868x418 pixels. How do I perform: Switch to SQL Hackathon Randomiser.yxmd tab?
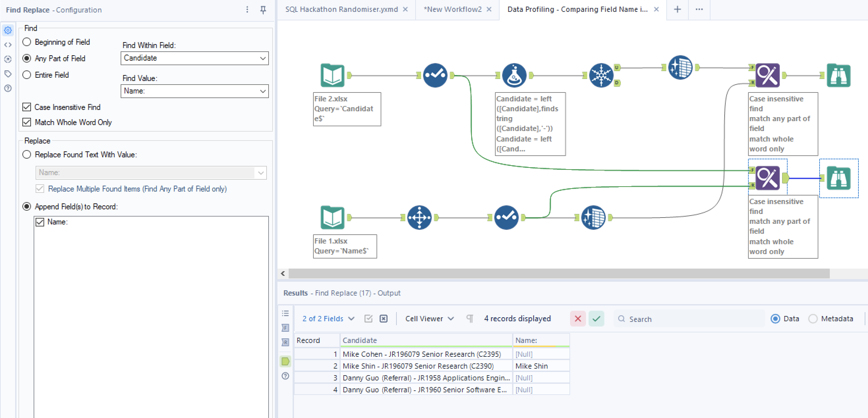coord(341,10)
